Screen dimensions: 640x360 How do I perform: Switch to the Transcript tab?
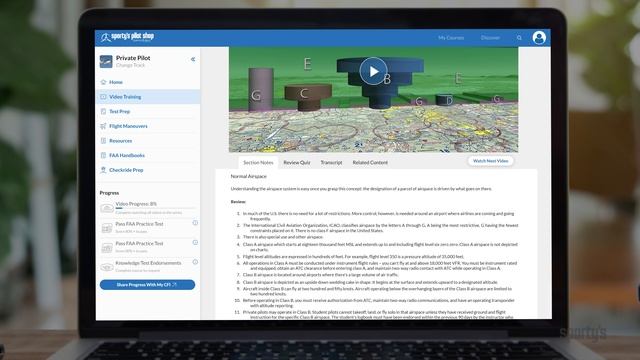coord(331,162)
